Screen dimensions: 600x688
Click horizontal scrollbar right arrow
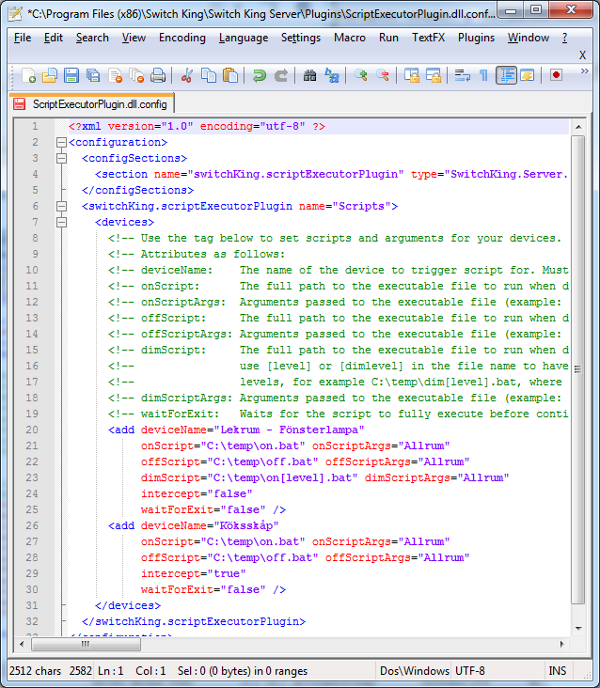tap(562, 644)
